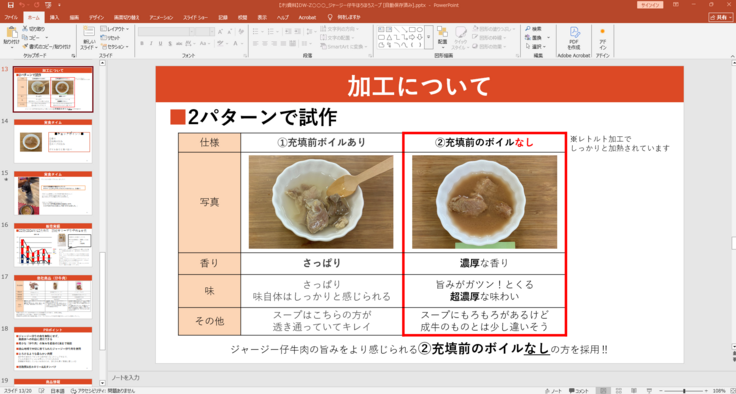Apply strikethrough (abc)
Screen dimensions: 736x394
[179, 43]
